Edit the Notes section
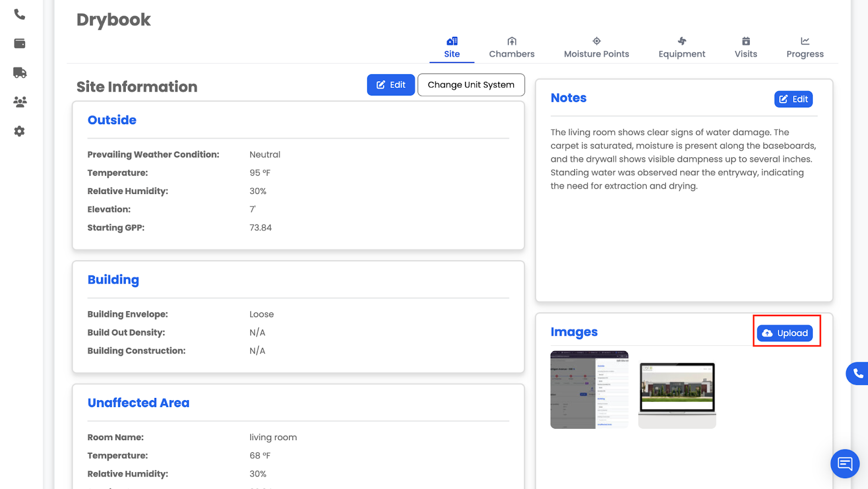Viewport: 868px width, 489px height. (793, 99)
